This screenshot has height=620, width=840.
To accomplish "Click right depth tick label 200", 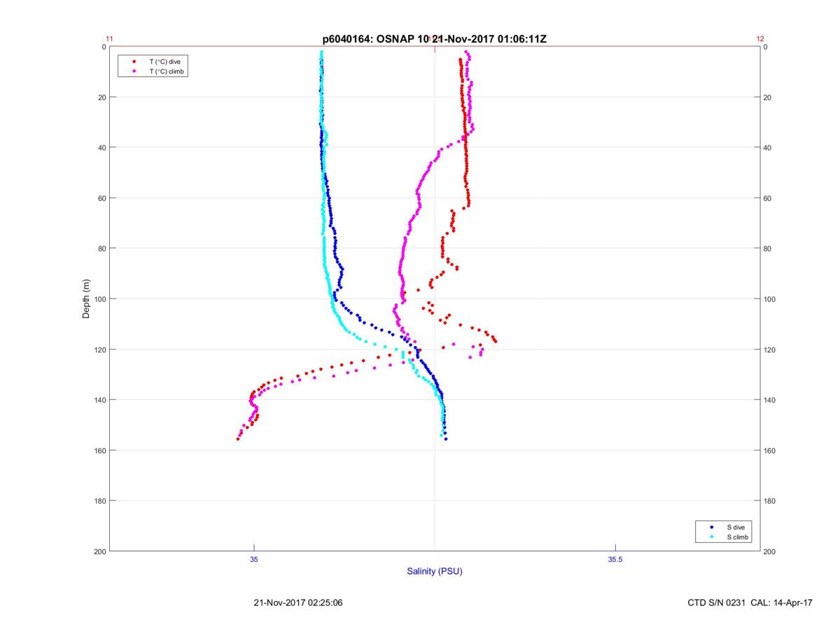I will [x=769, y=551].
